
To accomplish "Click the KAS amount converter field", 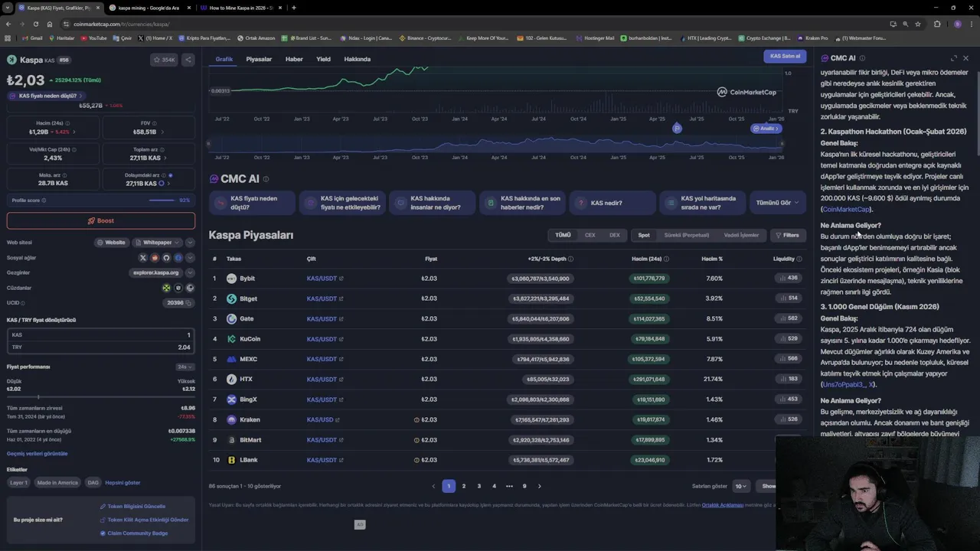I will [100, 335].
